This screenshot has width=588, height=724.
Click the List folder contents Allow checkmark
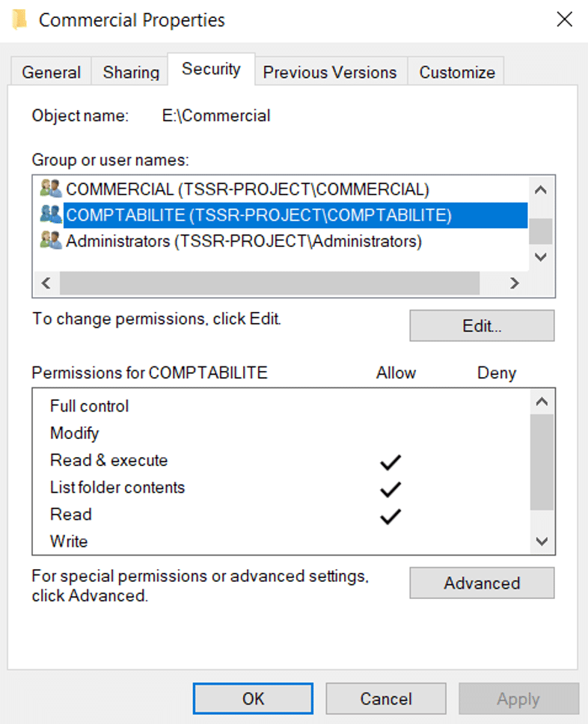coord(391,489)
